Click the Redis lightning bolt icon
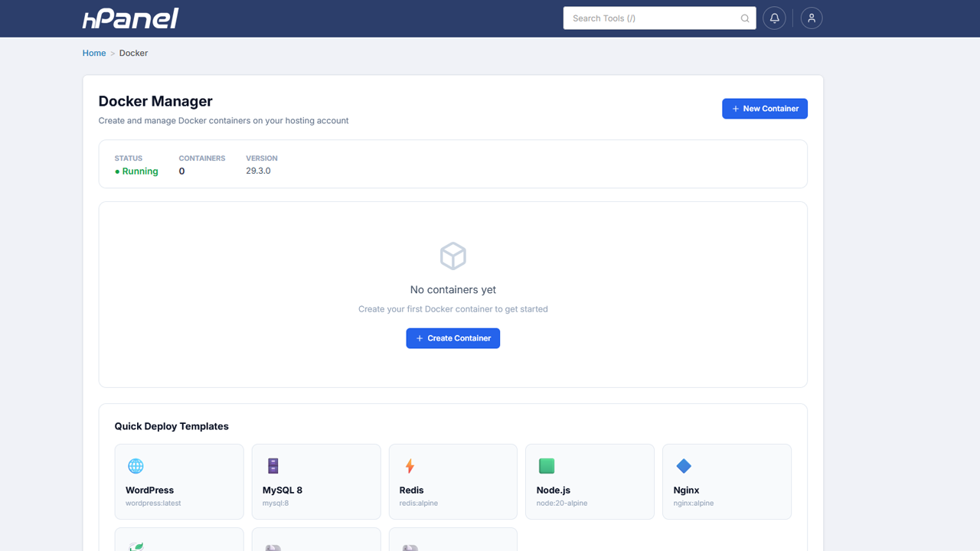This screenshot has height=551, width=980. point(410,466)
